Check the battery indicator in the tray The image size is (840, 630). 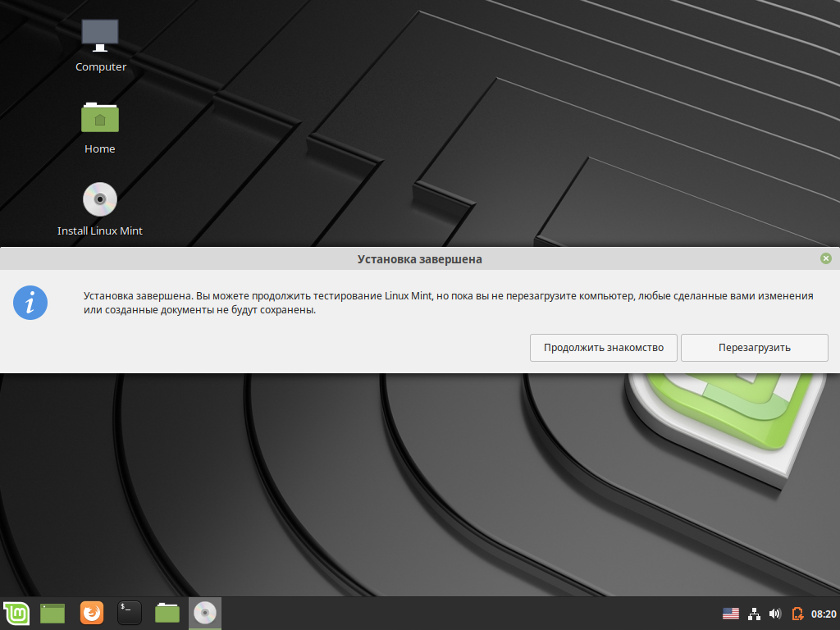click(x=797, y=612)
